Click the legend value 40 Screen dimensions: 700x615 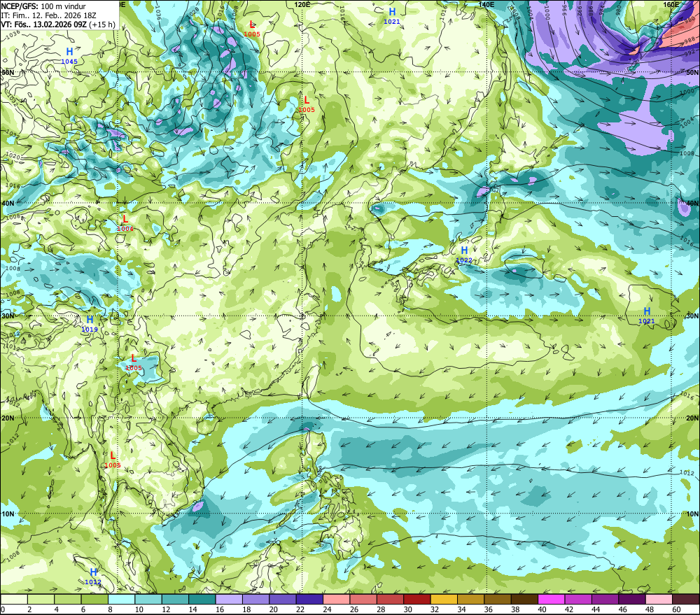click(x=542, y=609)
